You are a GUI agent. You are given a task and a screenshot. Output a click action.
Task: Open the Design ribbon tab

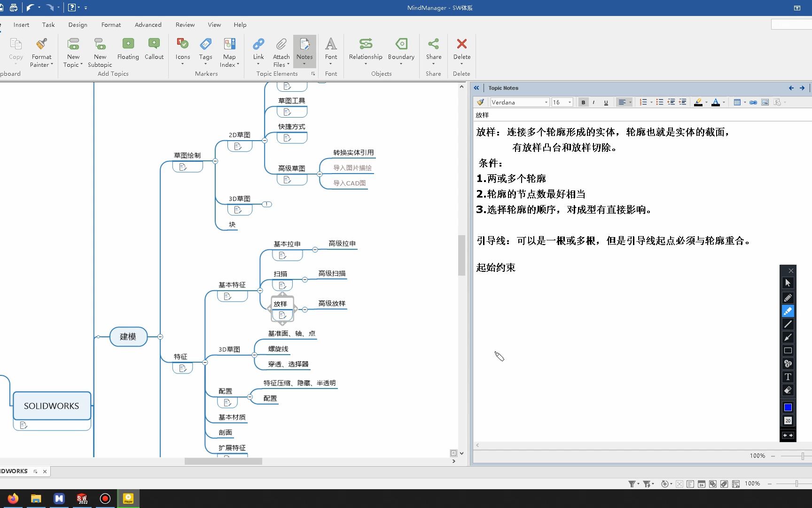click(x=78, y=25)
